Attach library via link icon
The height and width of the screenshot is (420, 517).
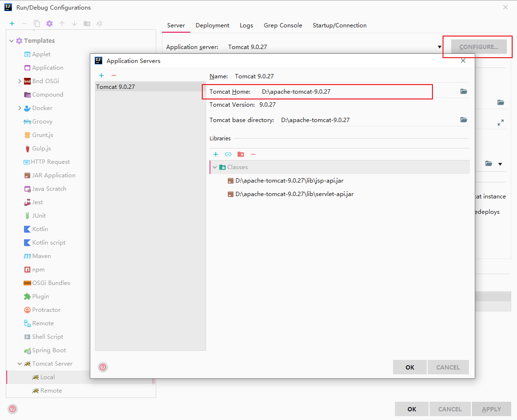pos(228,154)
